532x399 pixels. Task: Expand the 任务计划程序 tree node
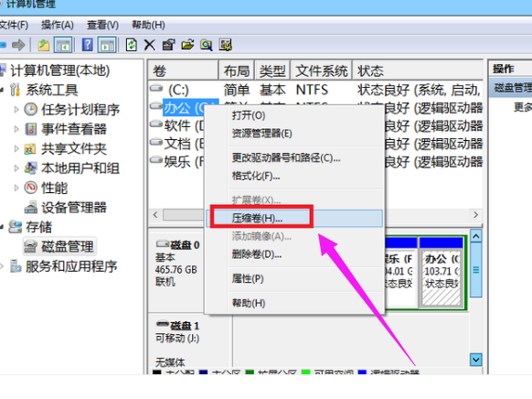16,109
